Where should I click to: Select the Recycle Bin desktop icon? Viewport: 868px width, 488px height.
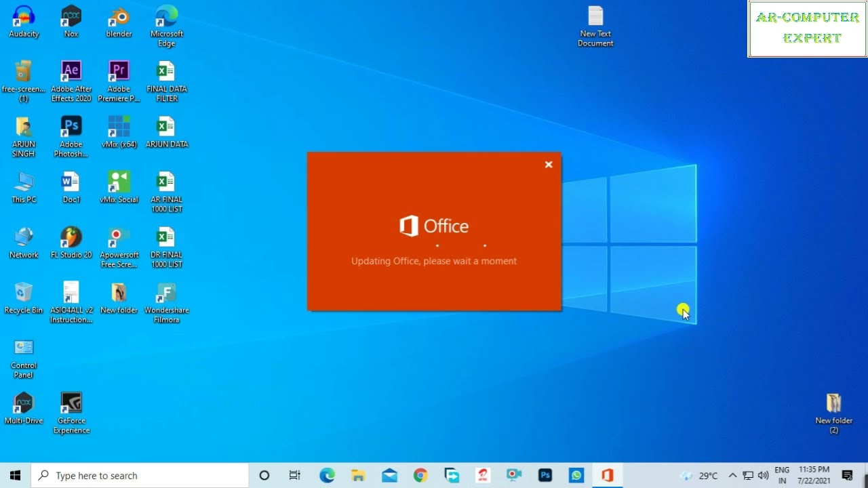tap(24, 298)
